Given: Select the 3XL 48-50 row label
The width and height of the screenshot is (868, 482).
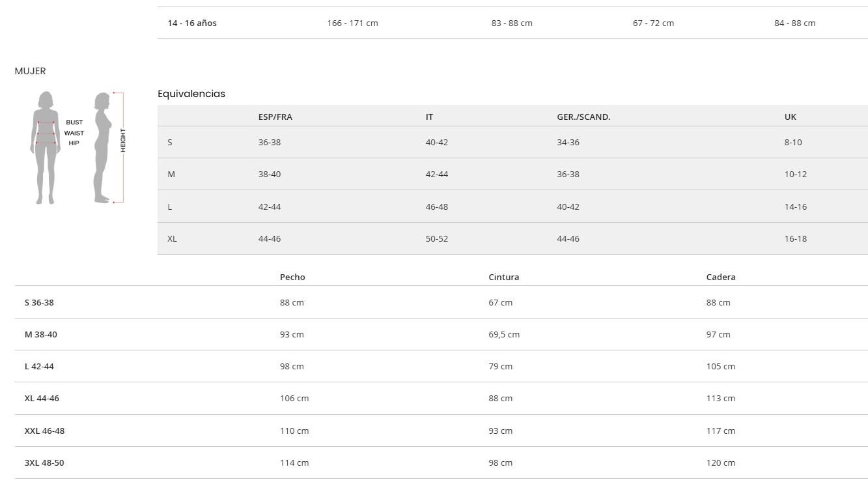Looking at the screenshot, I should [44, 463].
